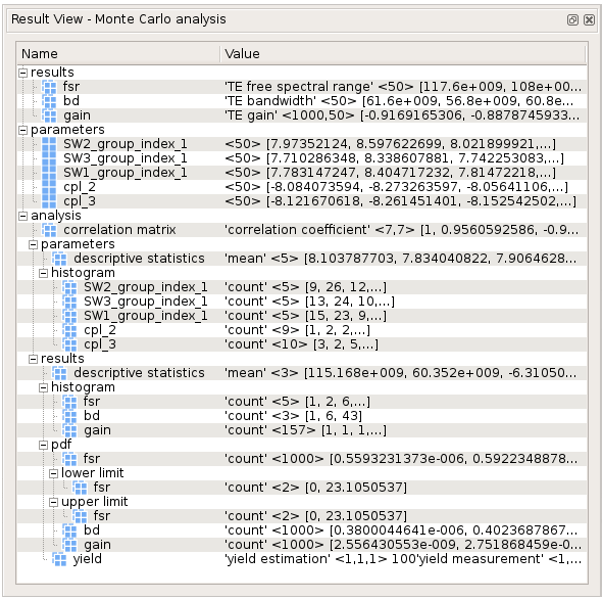
Task: Click the SW1_group_index_1 parameter icon with <50> values
Action: point(49,173)
